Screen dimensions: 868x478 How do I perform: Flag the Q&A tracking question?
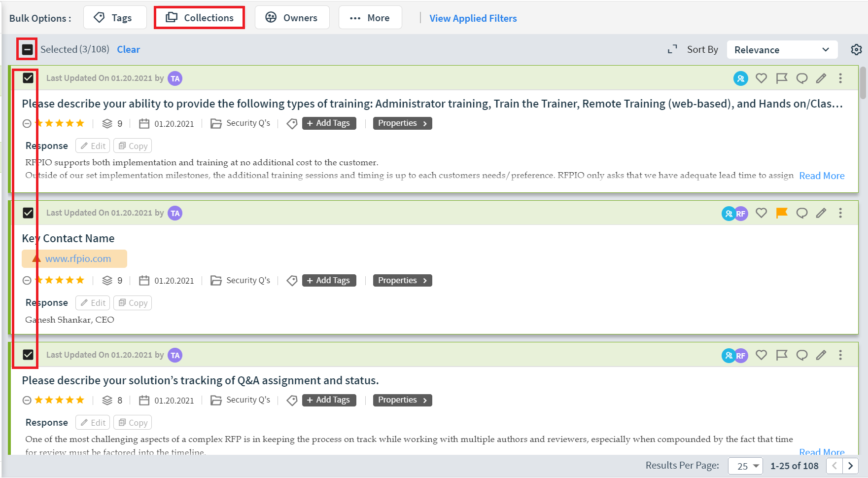coord(782,355)
